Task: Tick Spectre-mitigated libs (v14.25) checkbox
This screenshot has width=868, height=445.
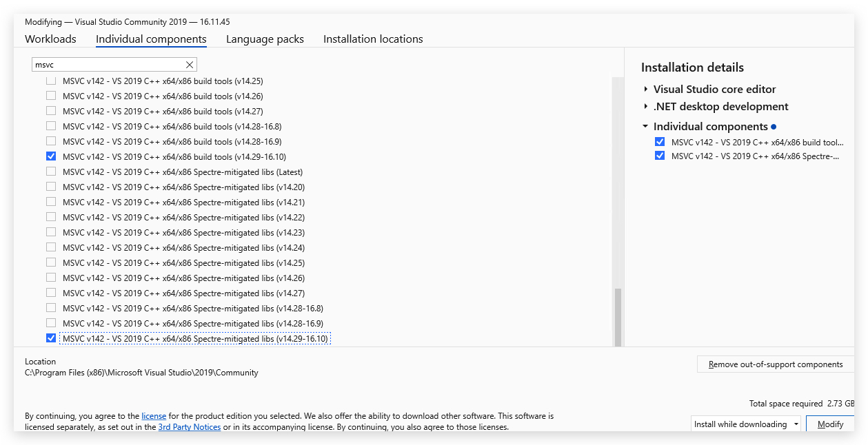Action: (51, 263)
